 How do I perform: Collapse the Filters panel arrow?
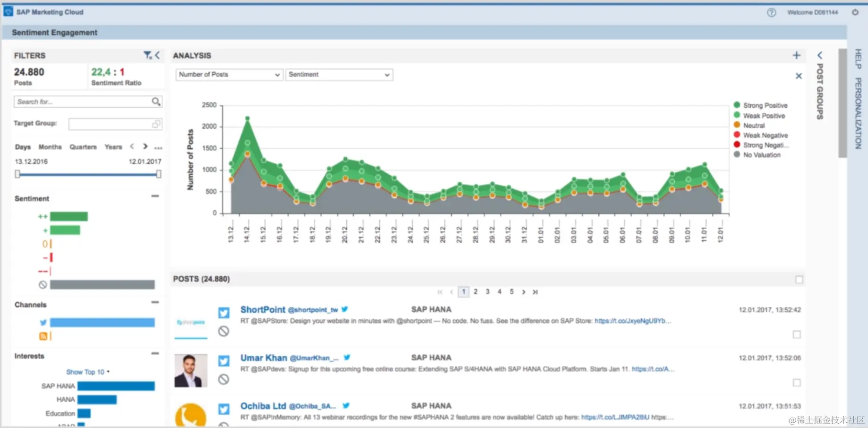(157, 55)
